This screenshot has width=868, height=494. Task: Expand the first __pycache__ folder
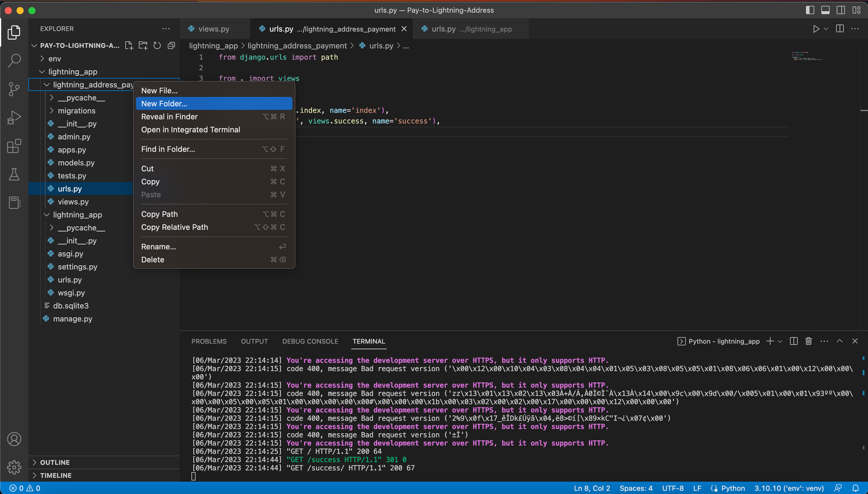[x=81, y=98]
